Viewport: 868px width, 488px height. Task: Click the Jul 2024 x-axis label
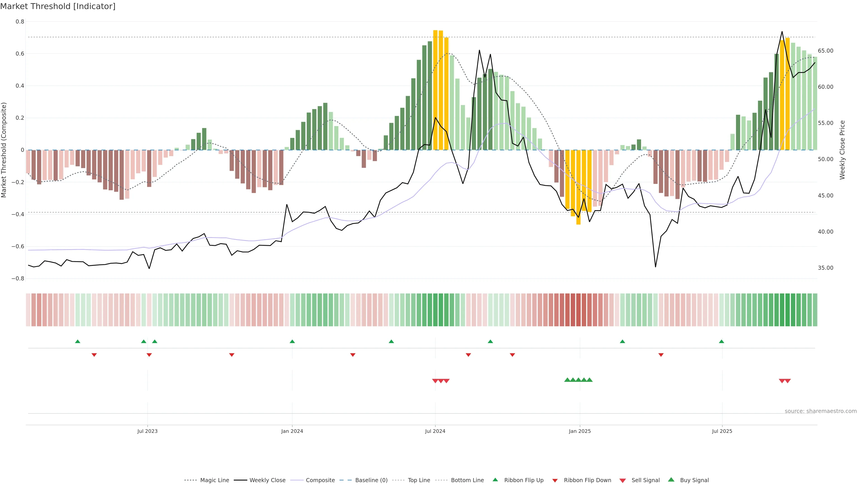click(x=435, y=431)
